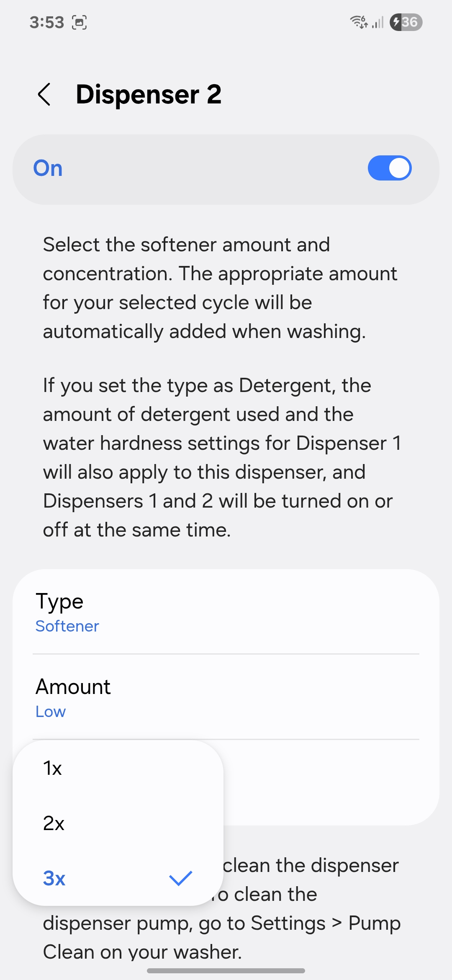
Task: Tap the battery charging indicator
Action: 406,22
